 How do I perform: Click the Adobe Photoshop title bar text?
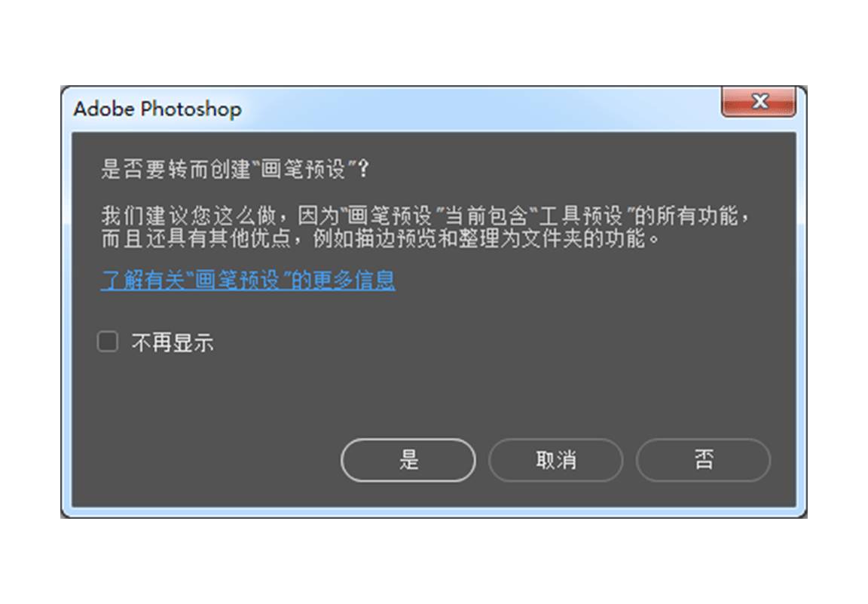[x=157, y=109]
